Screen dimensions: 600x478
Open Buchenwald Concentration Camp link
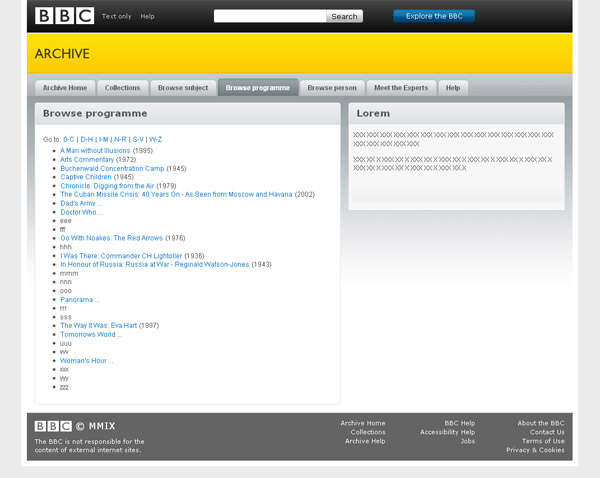pyautogui.click(x=112, y=168)
